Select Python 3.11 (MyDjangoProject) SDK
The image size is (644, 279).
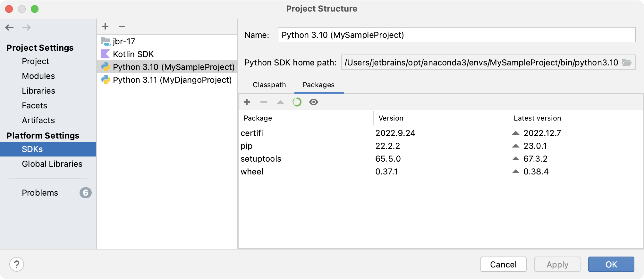pos(172,80)
